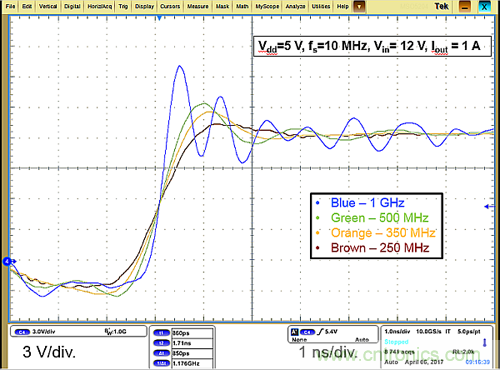The height and width of the screenshot is (370, 500).
Task: Select the t2 cursor readout badge
Action: point(162,343)
